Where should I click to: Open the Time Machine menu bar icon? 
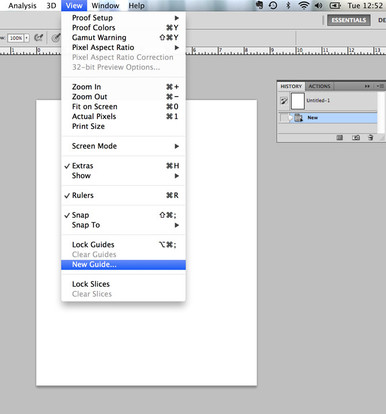[x=273, y=5]
